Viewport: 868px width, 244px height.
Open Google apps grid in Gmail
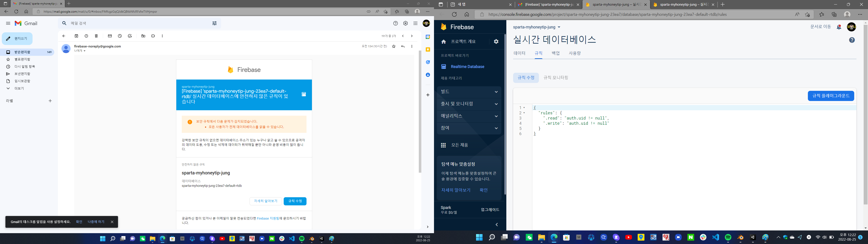pos(415,23)
